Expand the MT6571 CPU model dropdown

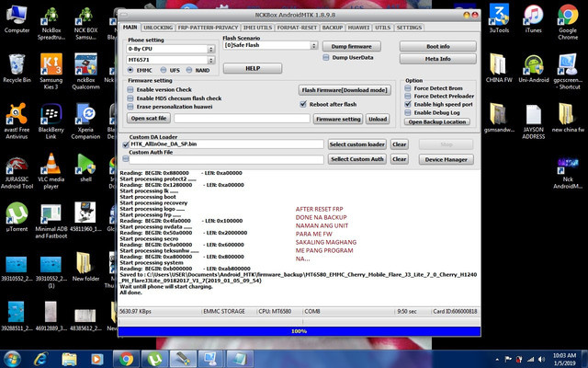click(x=211, y=60)
